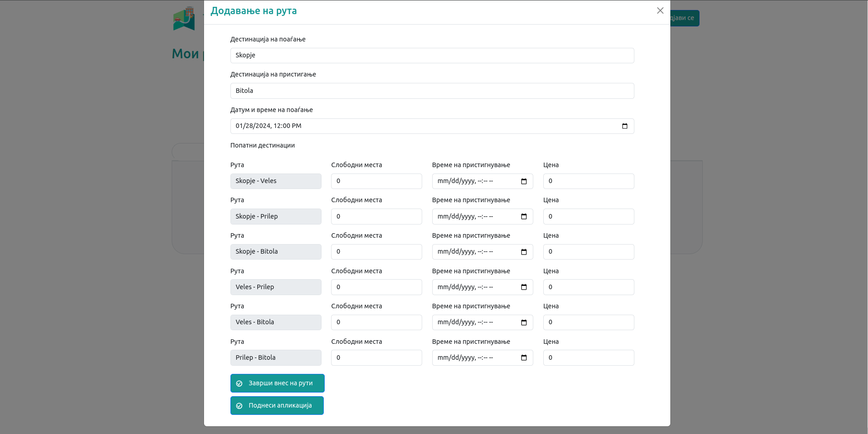Close the Додавање на рута dialog
868x434 pixels.
pyautogui.click(x=660, y=10)
